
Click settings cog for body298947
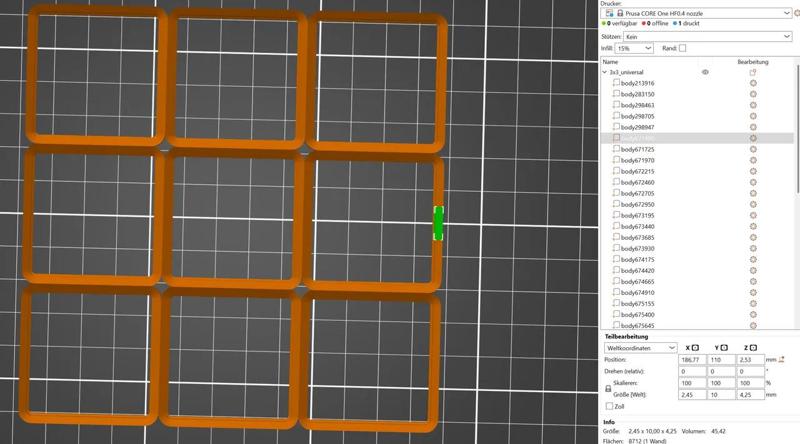pos(753,127)
